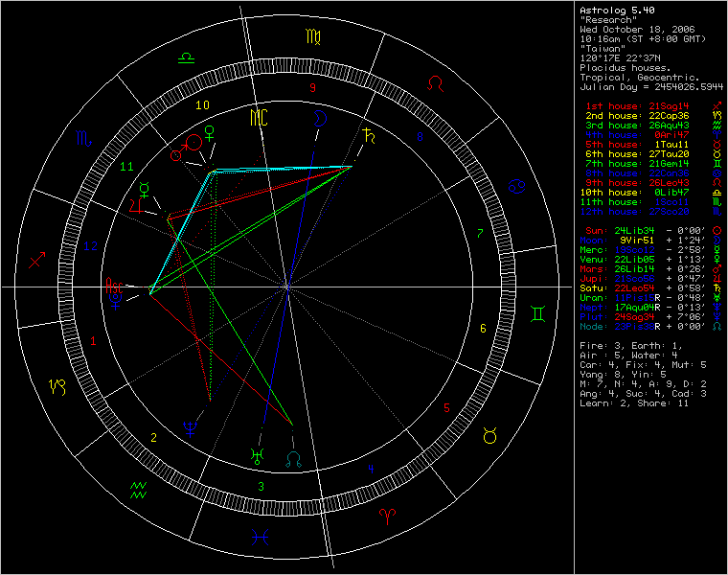Click the 'Venu: 22Lib05' position row
The height and width of the screenshot is (575, 728).
[651, 260]
